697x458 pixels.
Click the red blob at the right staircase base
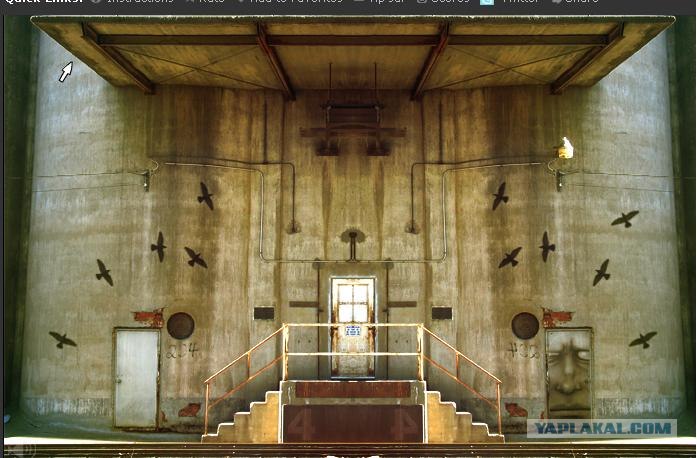(516, 410)
